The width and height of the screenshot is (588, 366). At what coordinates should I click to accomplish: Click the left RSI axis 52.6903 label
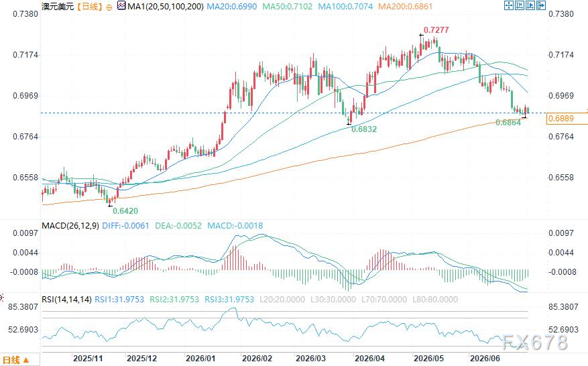pos(23,330)
